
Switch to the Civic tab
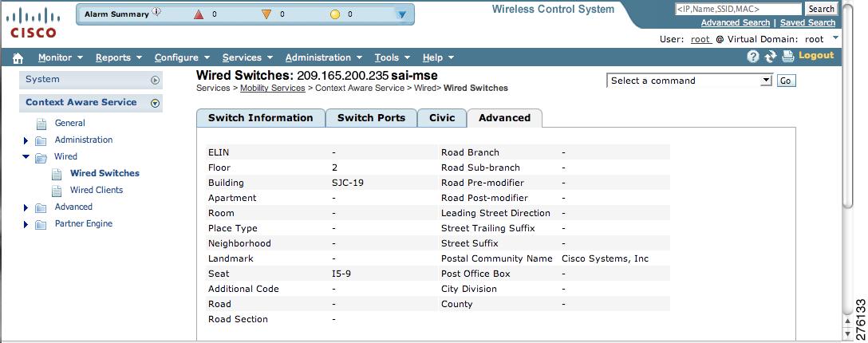click(x=442, y=118)
